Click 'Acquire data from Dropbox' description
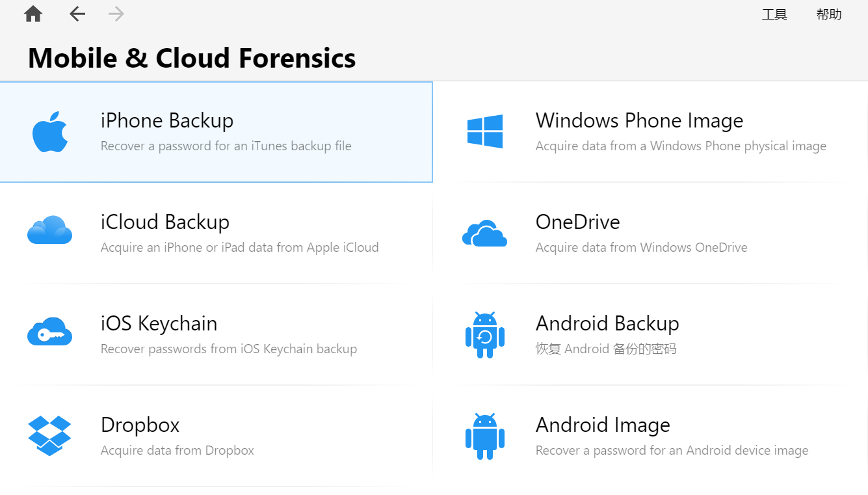 pyautogui.click(x=178, y=451)
